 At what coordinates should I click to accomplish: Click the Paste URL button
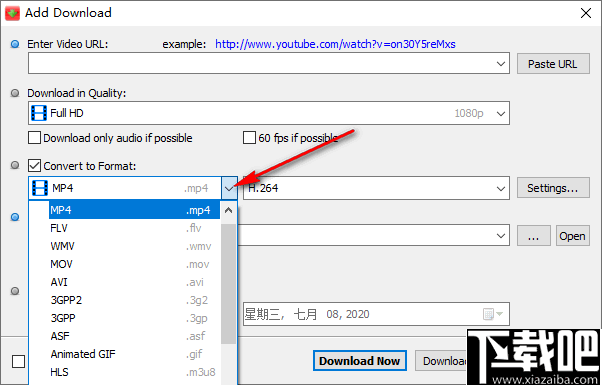[x=553, y=64]
